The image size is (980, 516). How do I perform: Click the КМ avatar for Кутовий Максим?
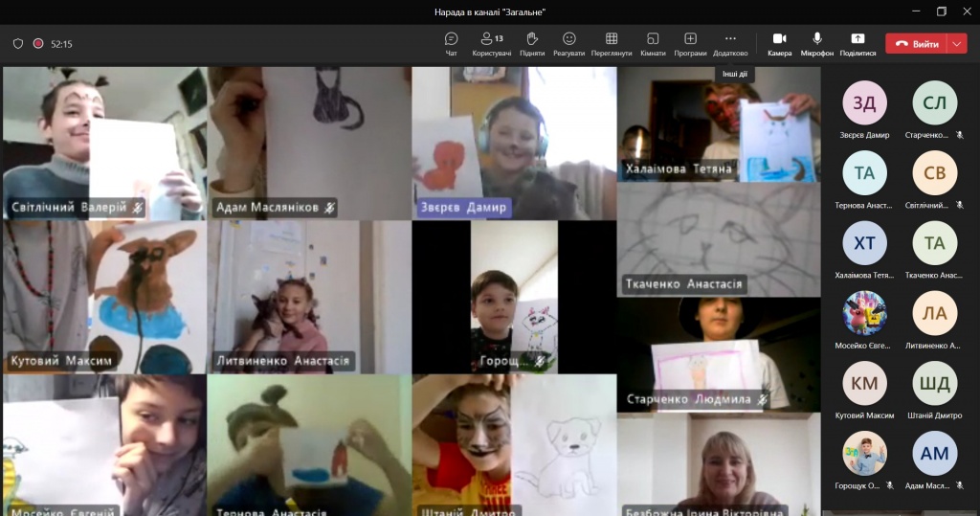coord(863,383)
